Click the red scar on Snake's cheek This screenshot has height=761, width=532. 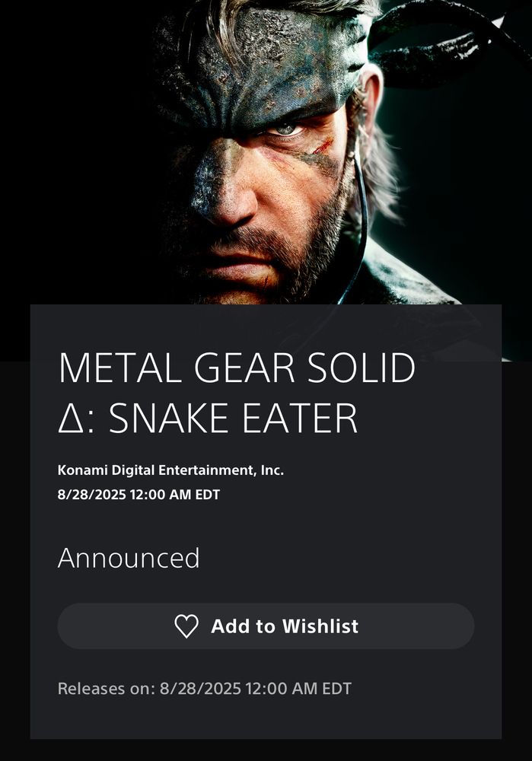pos(324,145)
